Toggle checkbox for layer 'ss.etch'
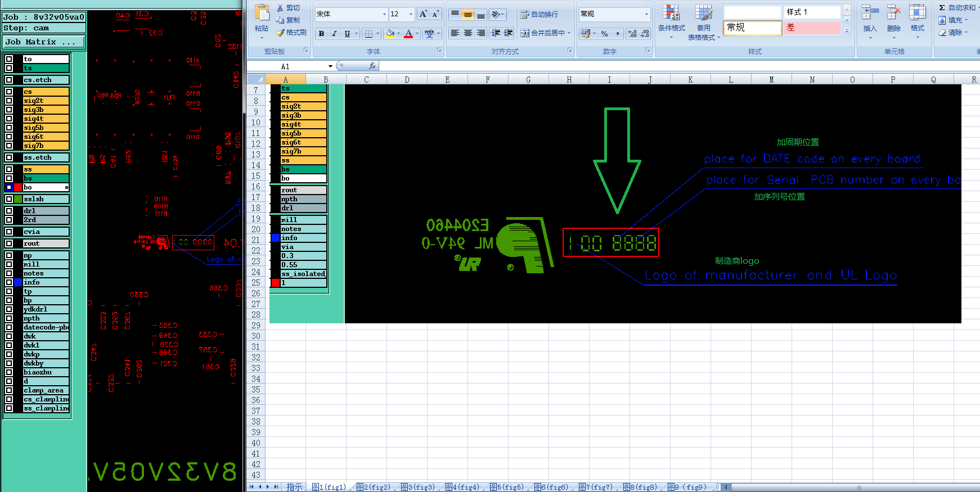Viewport: 980px width, 492px height. pyautogui.click(x=9, y=157)
